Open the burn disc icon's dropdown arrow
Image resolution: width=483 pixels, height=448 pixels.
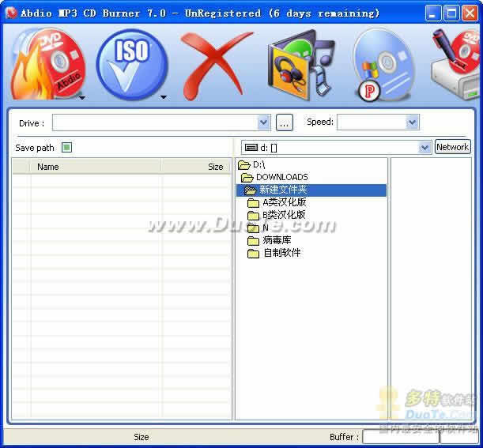click(x=82, y=98)
